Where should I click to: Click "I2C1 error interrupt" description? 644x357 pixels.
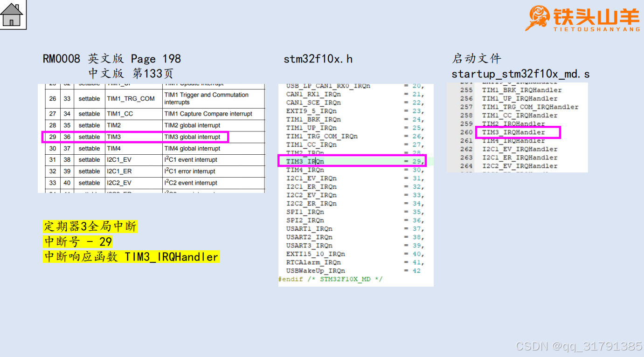(x=190, y=171)
